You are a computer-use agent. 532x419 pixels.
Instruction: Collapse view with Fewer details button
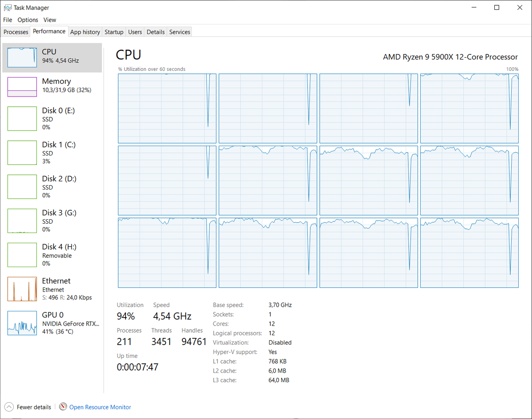click(x=28, y=407)
